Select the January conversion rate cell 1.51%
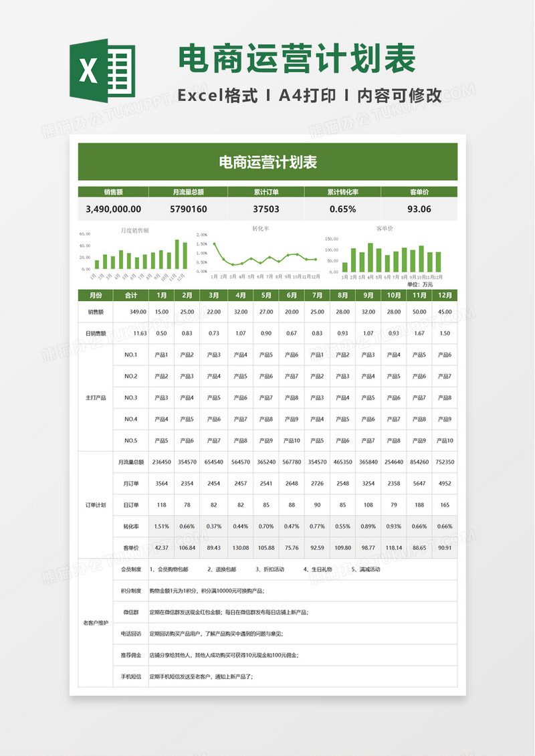 click(161, 527)
